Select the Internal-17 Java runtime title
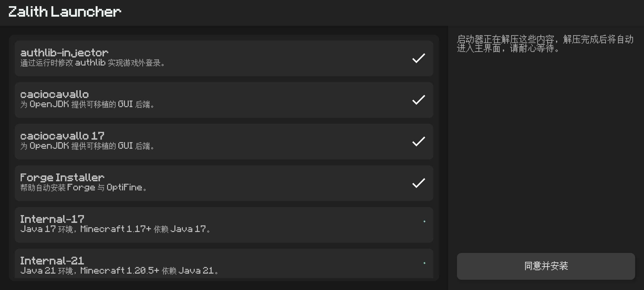 point(52,219)
